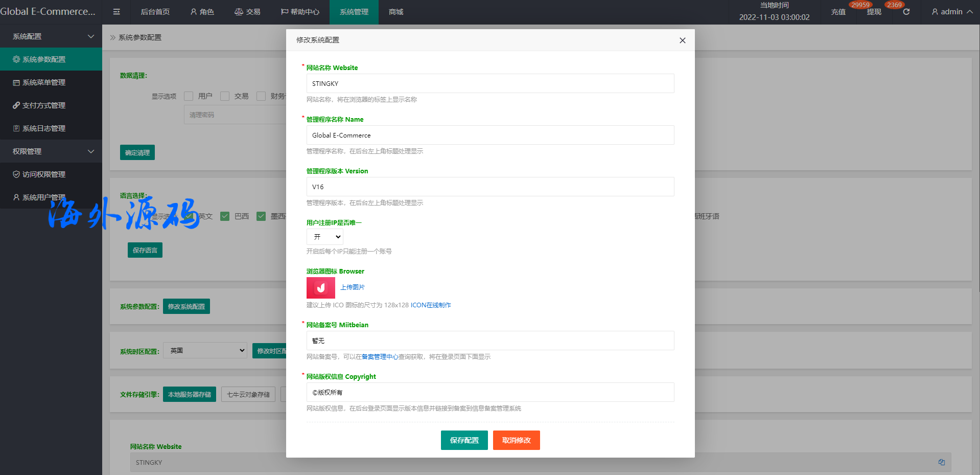The image size is (980, 475).
Task: Toggle the 交易 checkbox in data cleanup
Action: pos(225,96)
